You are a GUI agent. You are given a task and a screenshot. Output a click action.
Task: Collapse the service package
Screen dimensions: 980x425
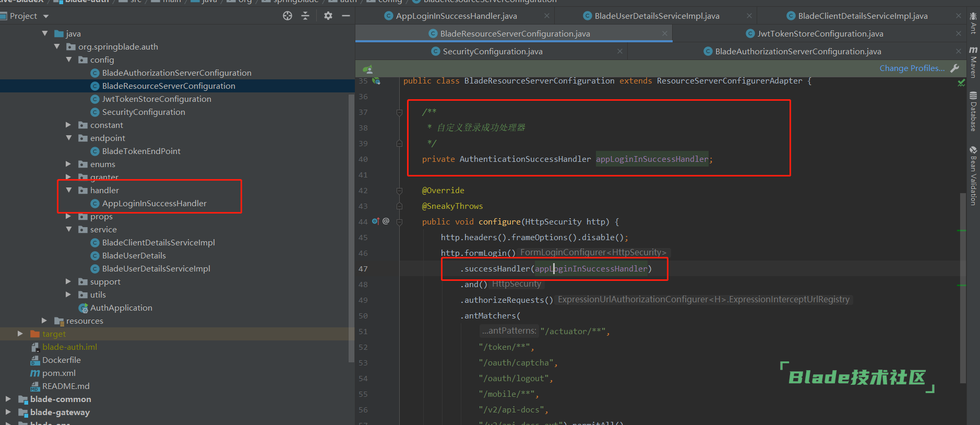tap(69, 229)
